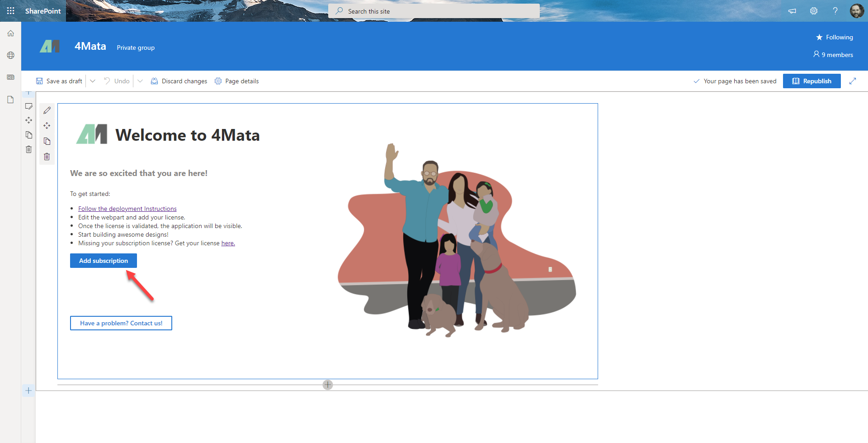
Task: Select the Move web part icon
Action: point(47,126)
